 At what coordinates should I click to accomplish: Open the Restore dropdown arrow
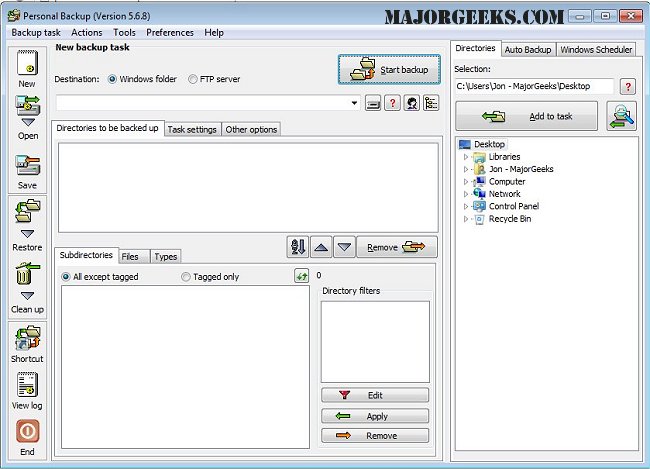coord(27,234)
